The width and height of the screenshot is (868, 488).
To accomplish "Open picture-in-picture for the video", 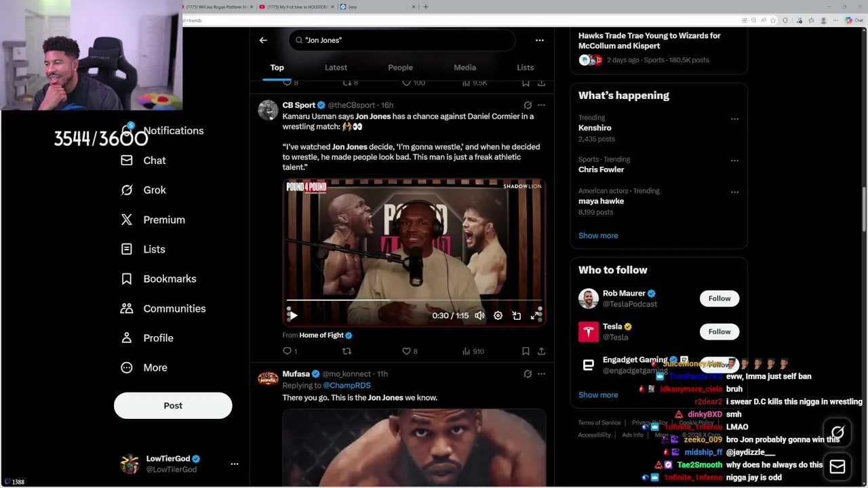I will click(516, 316).
